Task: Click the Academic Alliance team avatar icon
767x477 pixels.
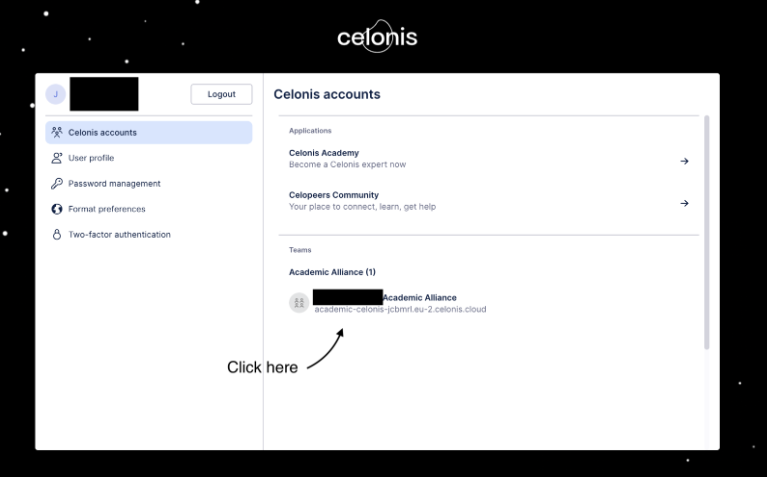Action: 298,303
